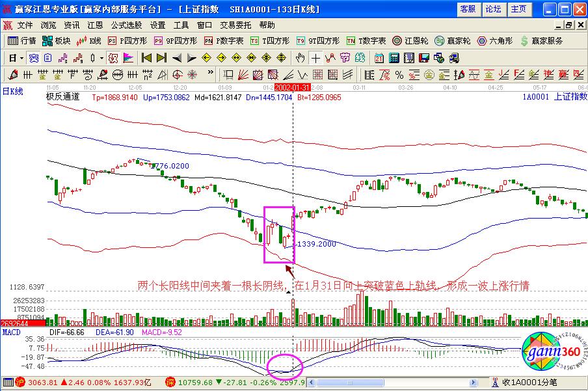This screenshot has height=391, width=588.
Task: Open the 交易委托 menu
Action: [x=235, y=25]
